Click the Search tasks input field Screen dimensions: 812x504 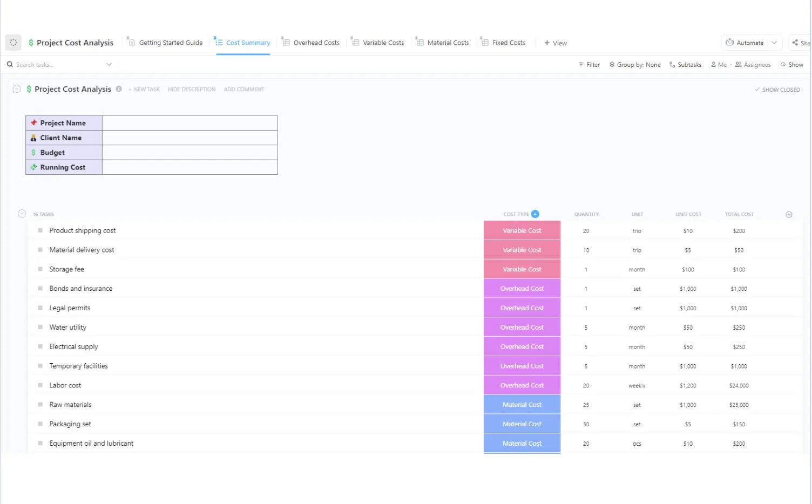pos(59,64)
